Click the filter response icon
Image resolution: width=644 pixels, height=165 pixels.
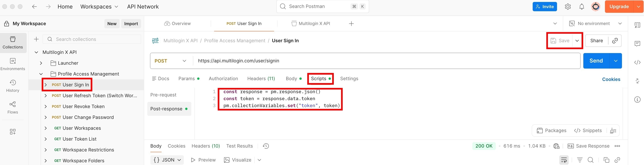[x=580, y=160]
